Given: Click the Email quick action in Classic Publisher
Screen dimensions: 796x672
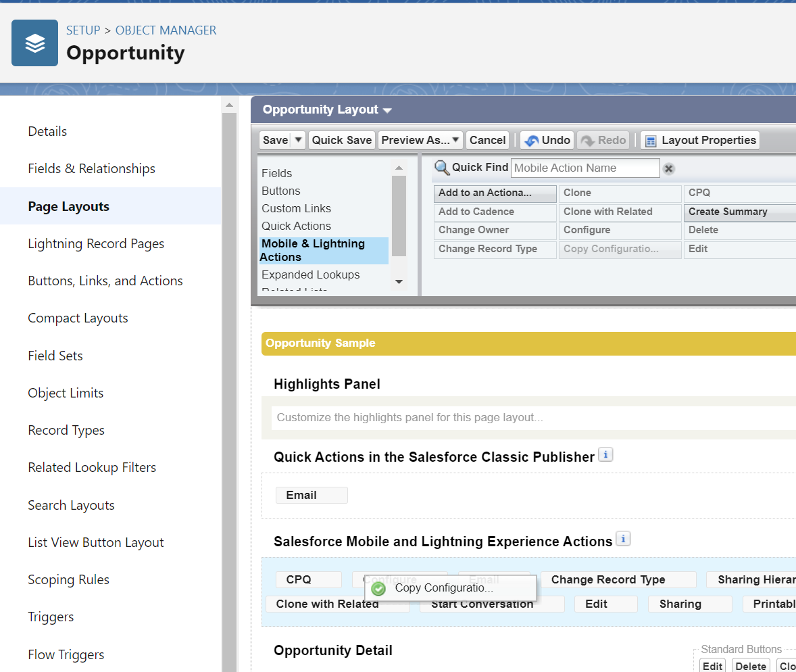Looking at the screenshot, I should tap(312, 496).
